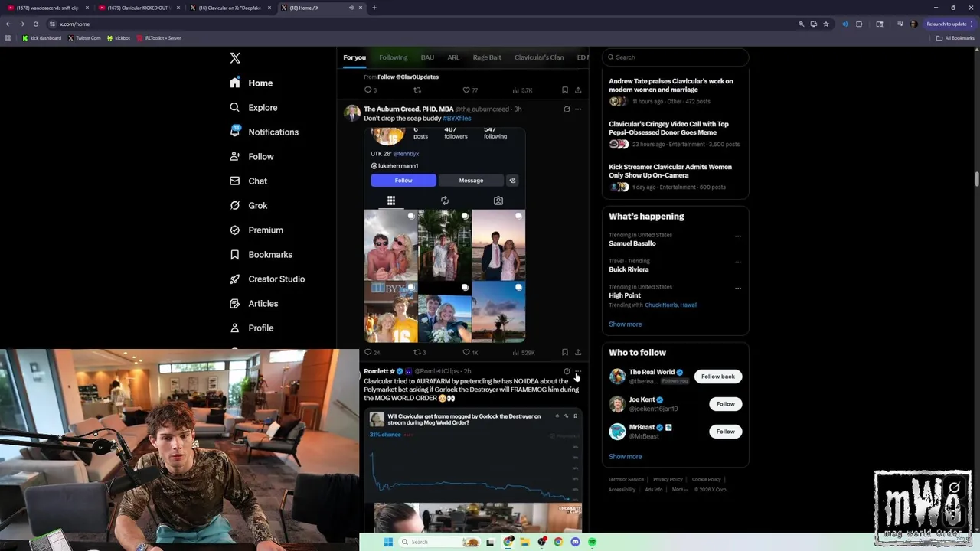Viewport: 980px width, 551px height.
Task: Follow MrBeast
Action: pos(726,432)
